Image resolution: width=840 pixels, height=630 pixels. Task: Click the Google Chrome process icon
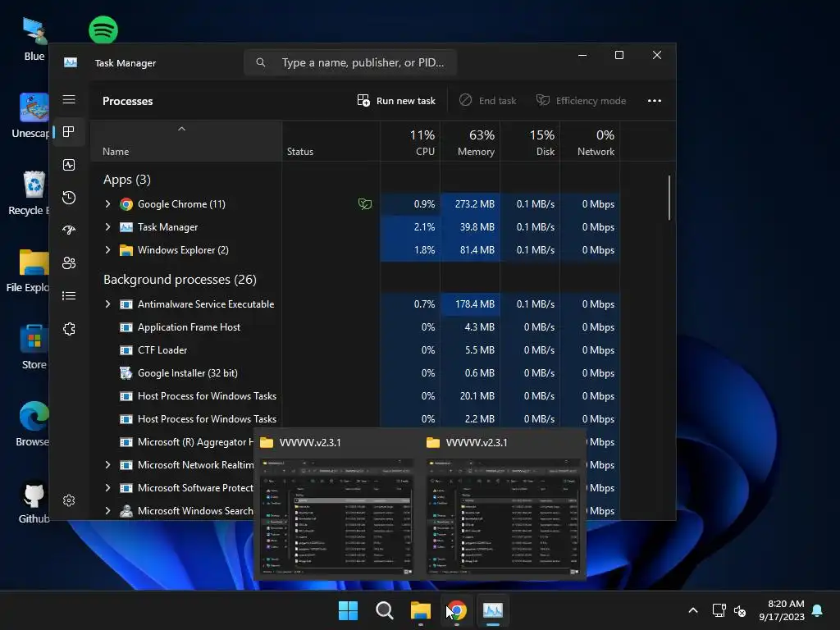[126, 204]
